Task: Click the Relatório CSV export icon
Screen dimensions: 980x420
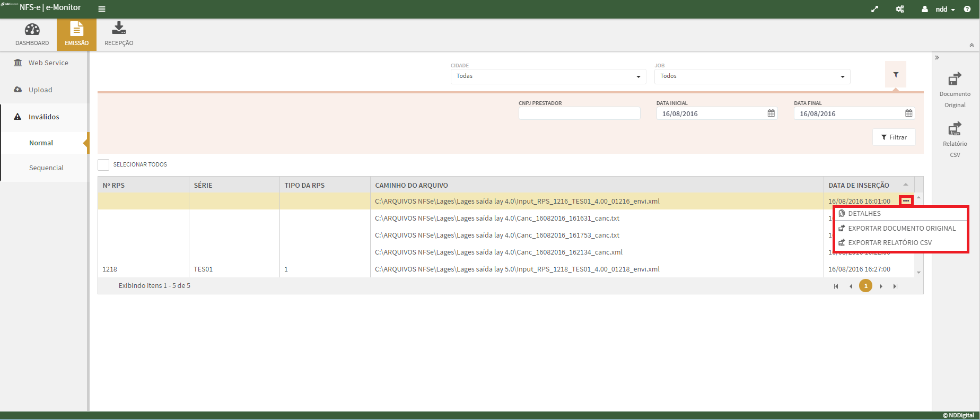Action: pos(955,129)
